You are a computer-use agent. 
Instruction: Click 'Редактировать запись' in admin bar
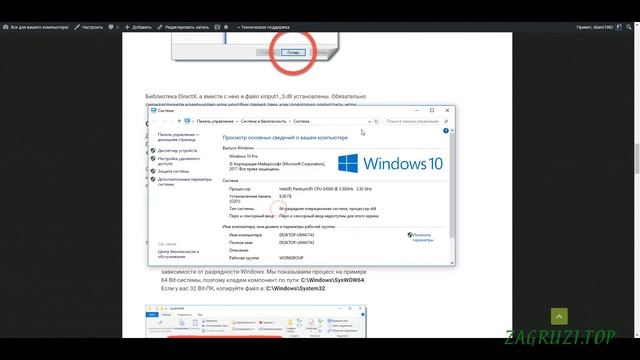click(x=183, y=27)
